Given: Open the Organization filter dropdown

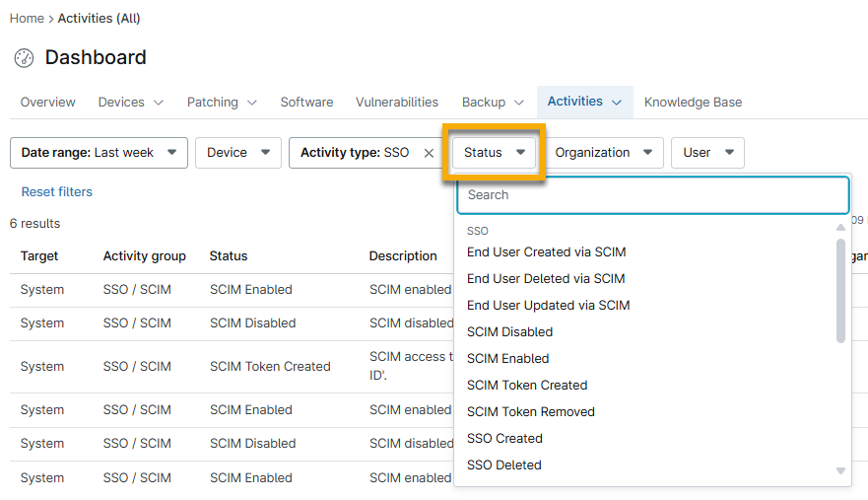Looking at the screenshot, I should click(605, 153).
